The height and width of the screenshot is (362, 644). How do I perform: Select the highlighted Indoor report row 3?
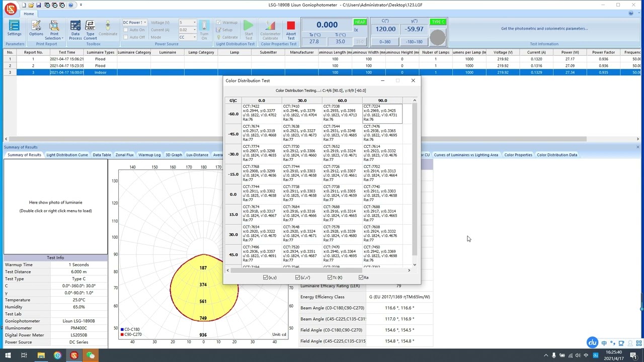[x=322, y=72]
